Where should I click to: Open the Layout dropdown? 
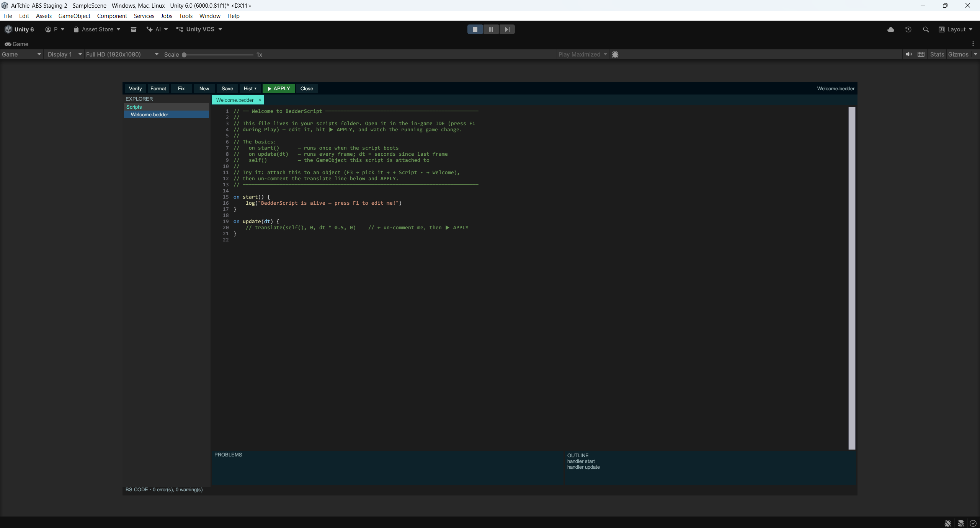pyautogui.click(x=955, y=29)
